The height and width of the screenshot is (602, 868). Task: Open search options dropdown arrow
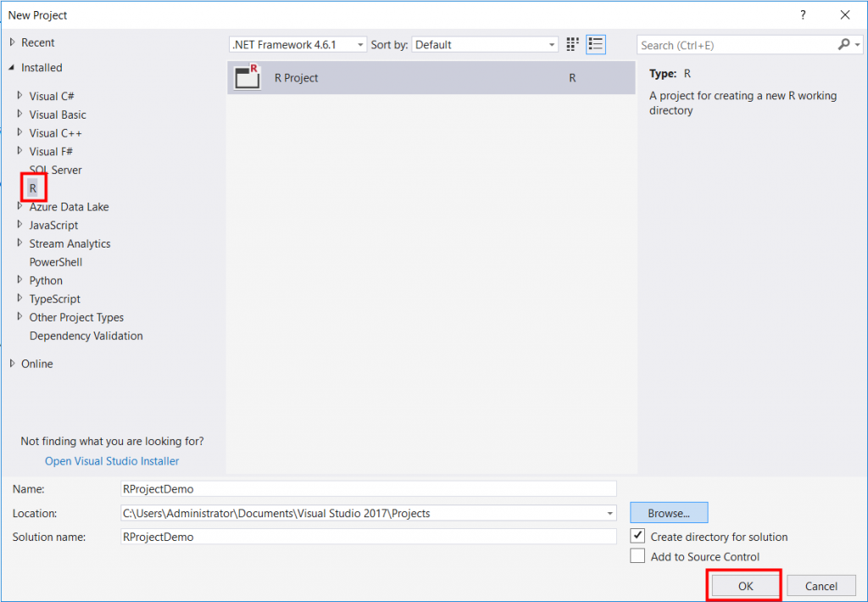[858, 45]
